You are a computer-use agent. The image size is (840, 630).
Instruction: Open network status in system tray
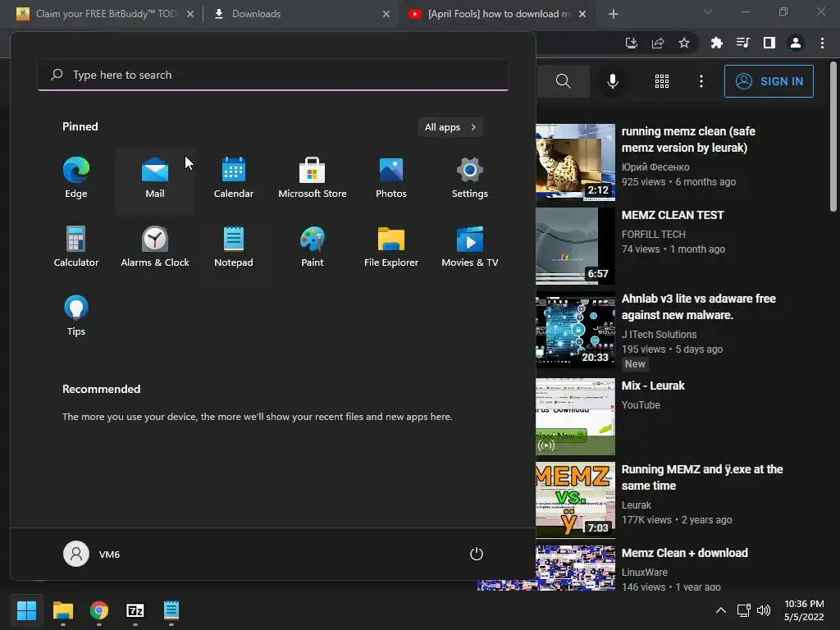tap(743, 610)
